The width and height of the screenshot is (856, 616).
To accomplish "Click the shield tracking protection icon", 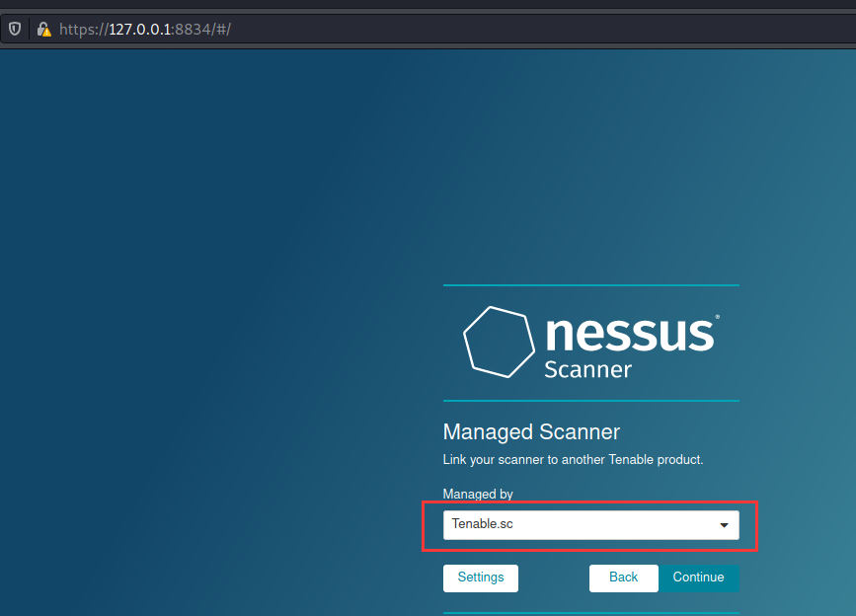I will click(15, 29).
